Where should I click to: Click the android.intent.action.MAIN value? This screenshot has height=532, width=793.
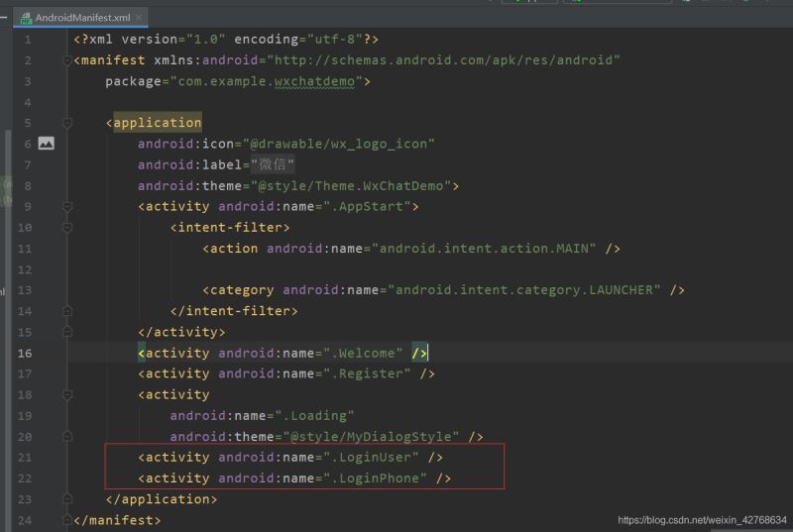[484, 249]
